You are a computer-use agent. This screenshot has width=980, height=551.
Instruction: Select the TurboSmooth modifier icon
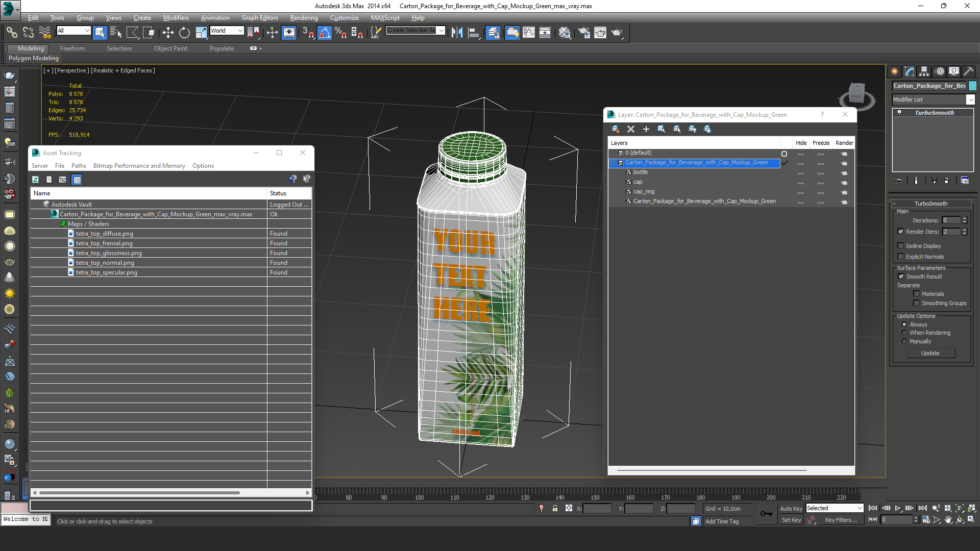(x=900, y=112)
